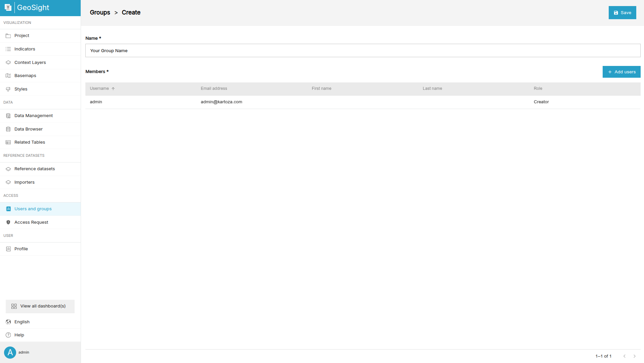Click the dashboard grid icon
Screen dimensions: 644x363
point(14,306)
